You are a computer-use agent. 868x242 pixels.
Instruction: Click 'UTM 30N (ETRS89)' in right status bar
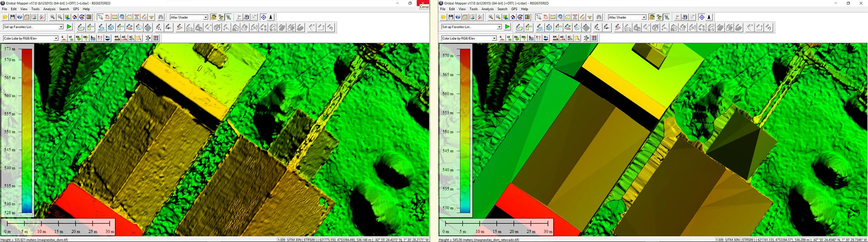(740, 240)
